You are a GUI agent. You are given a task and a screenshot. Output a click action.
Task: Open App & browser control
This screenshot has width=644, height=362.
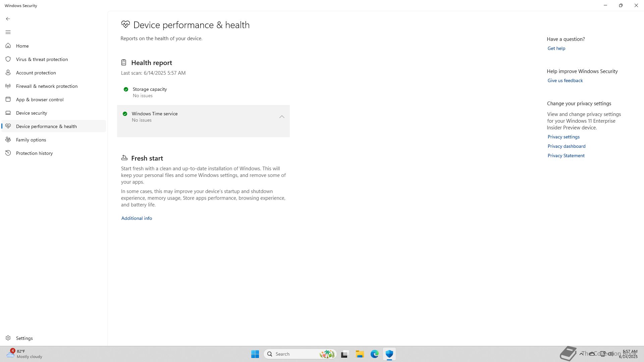pos(40,100)
